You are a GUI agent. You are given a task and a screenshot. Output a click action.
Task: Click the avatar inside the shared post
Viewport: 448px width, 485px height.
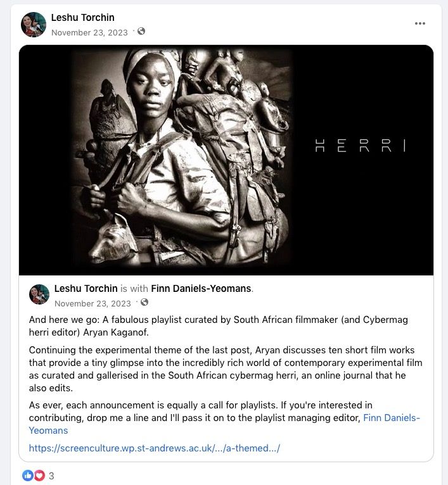point(39,294)
